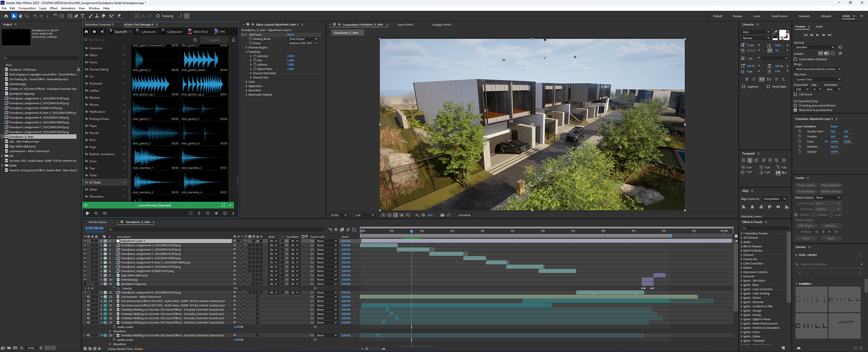Expand the Color group in Effect Controls
Screen dimensions: 868x352
[x=247, y=82]
